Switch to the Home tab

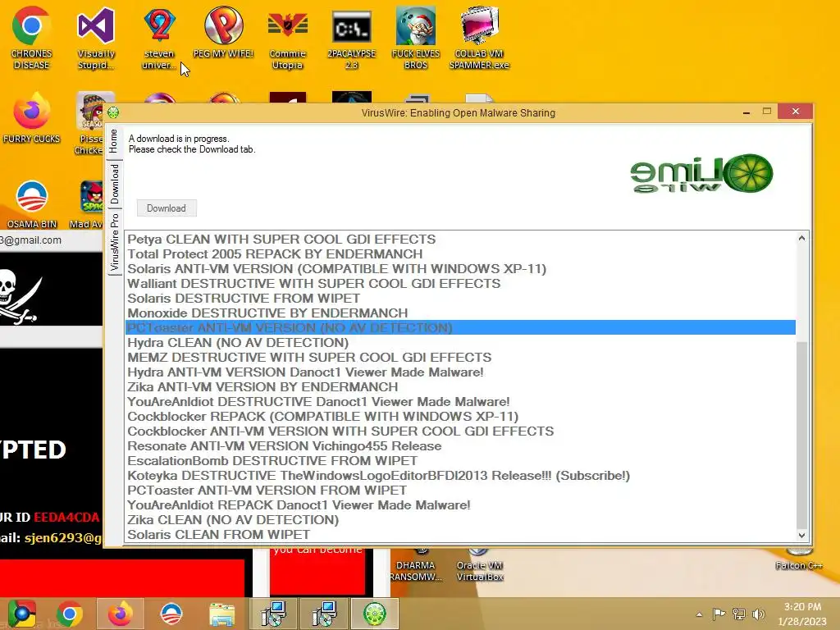(x=113, y=141)
